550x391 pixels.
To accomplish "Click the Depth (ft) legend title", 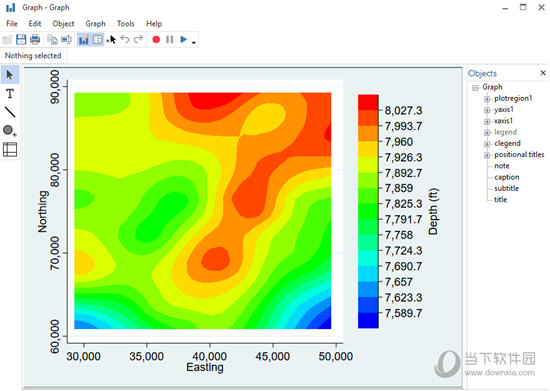I will pyautogui.click(x=434, y=211).
